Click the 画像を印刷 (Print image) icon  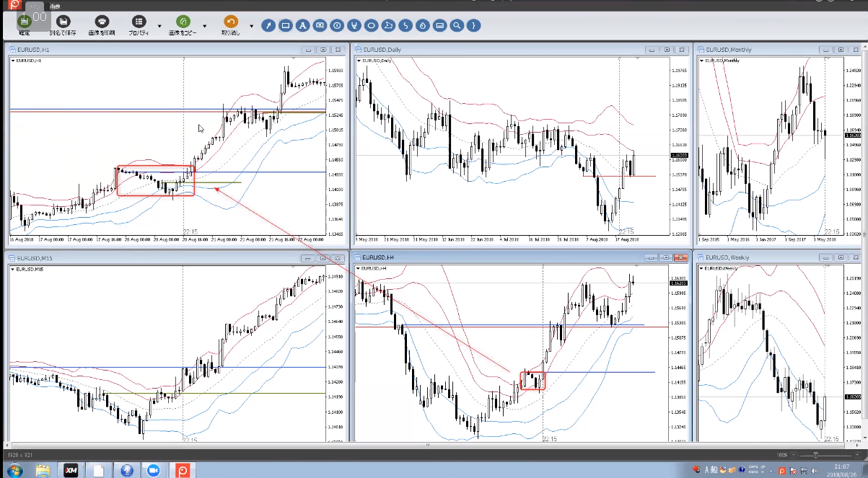coord(102,22)
